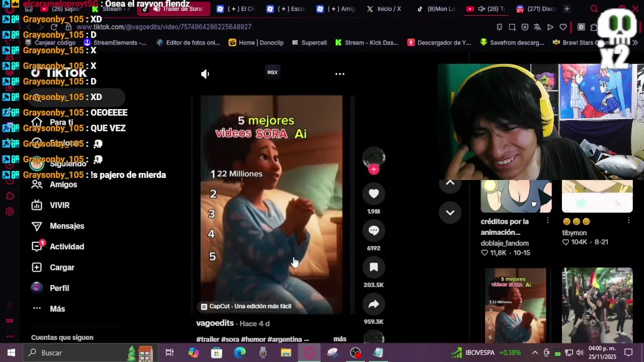Click the pin icon in address bar

pyautogui.click(x=499, y=27)
